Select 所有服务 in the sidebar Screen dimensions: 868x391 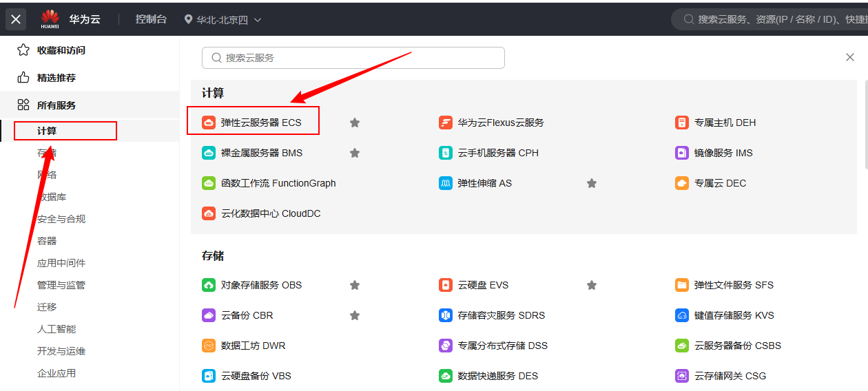pos(90,105)
